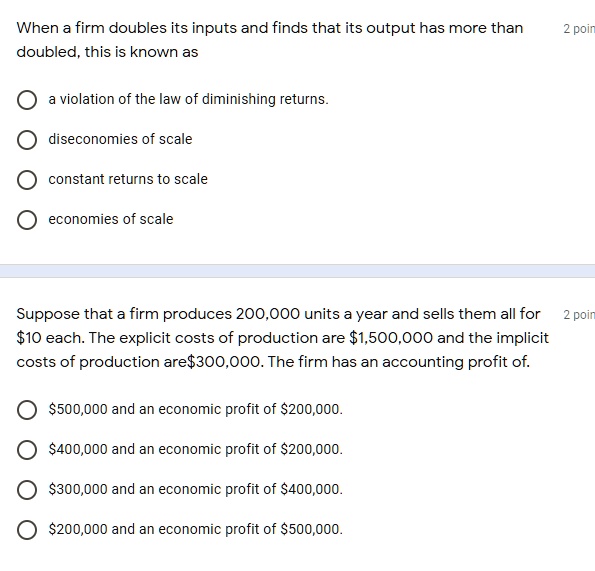Mark the circle for the '$300,000 and an economic profit' answer
The height and width of the screenshot is (571, 595).
tap(27, 490)
